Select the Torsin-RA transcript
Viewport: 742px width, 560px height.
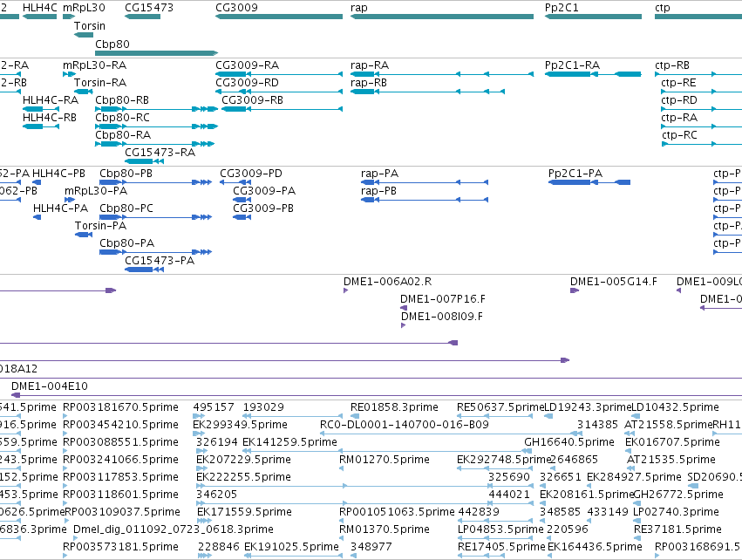click(x=84, y=92)
